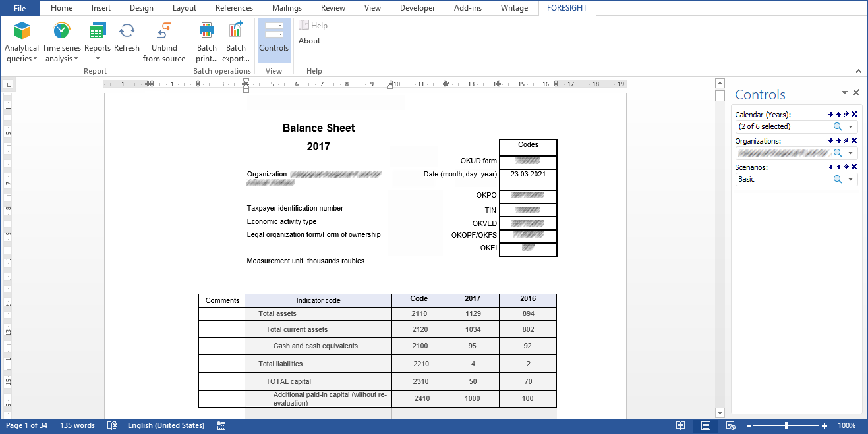The height and width of the screenshot is (434, 868).
Task: Toggle the Controls pane button
Action: pos(274,41)
